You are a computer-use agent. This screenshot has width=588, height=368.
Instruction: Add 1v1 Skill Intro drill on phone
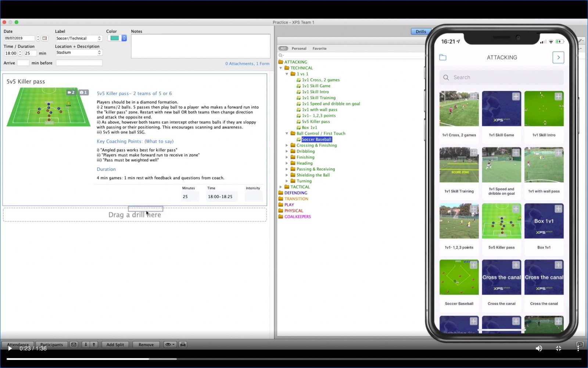[558, 96]
